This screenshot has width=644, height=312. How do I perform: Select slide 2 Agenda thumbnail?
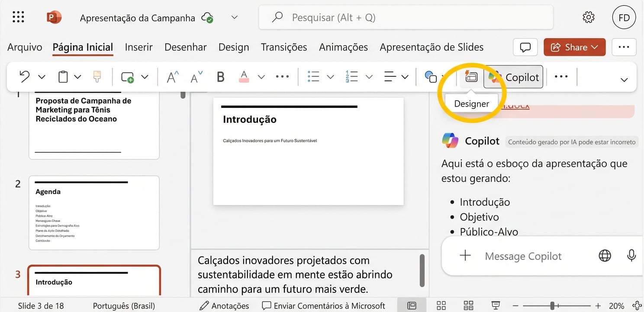tap(94, 212)
